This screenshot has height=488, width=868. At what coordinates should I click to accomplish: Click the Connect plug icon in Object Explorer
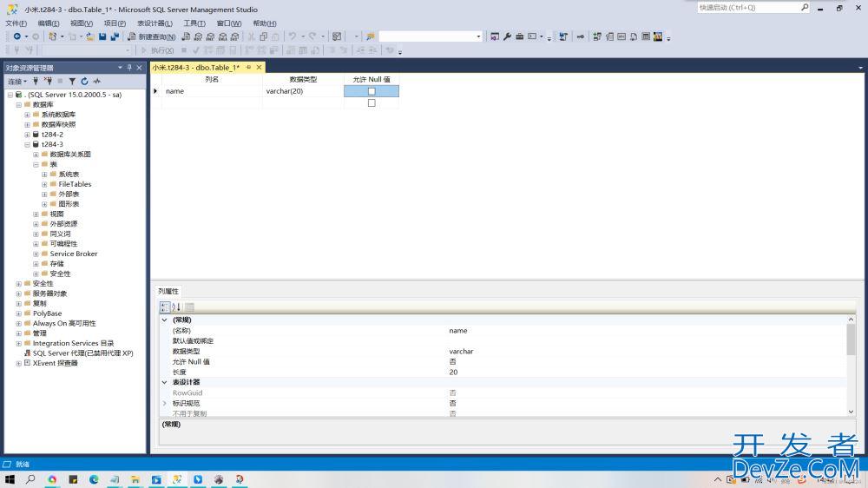click(36, 82)
